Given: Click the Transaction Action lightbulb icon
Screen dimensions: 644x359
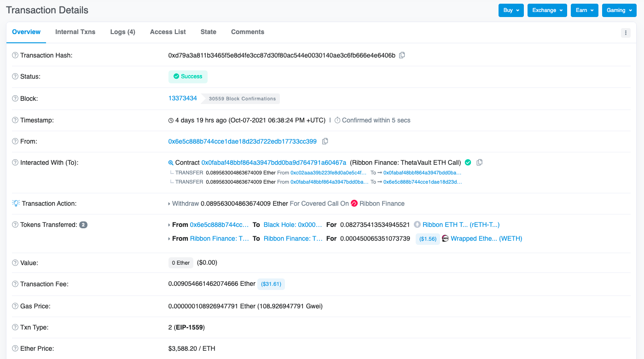Looking at the screenshot, I should point(16,203).
